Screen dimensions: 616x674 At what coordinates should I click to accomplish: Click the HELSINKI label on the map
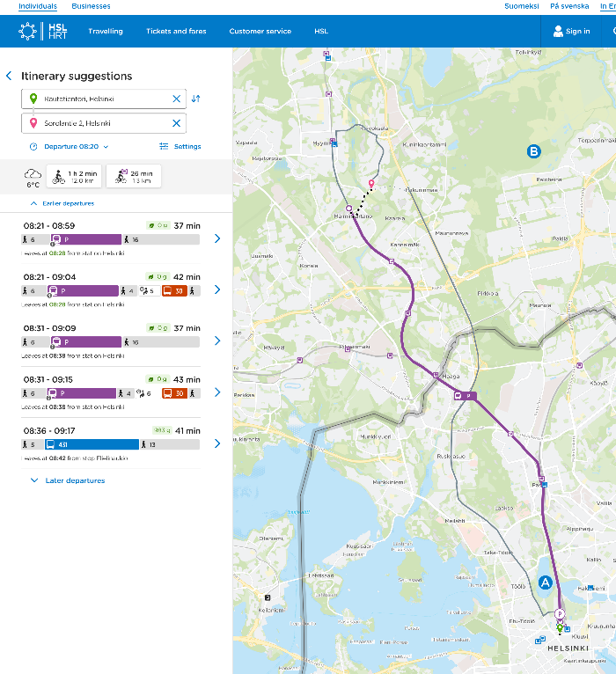[x=568, y=648]
